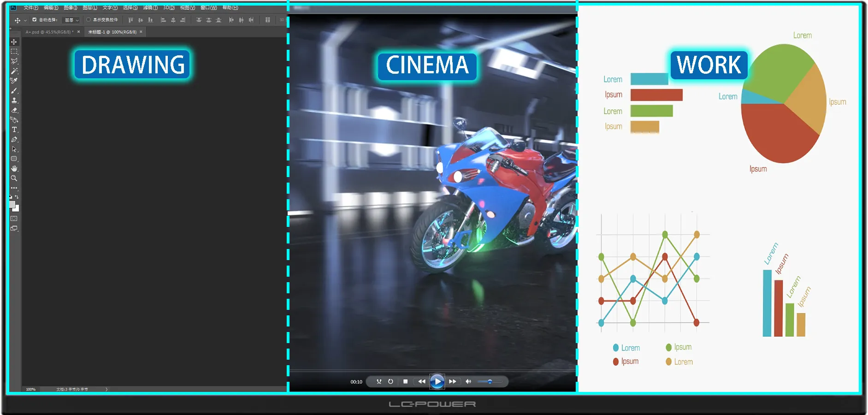
Task: Open the 图层 auto-select dropdown
Action: [x=72, y=20]
